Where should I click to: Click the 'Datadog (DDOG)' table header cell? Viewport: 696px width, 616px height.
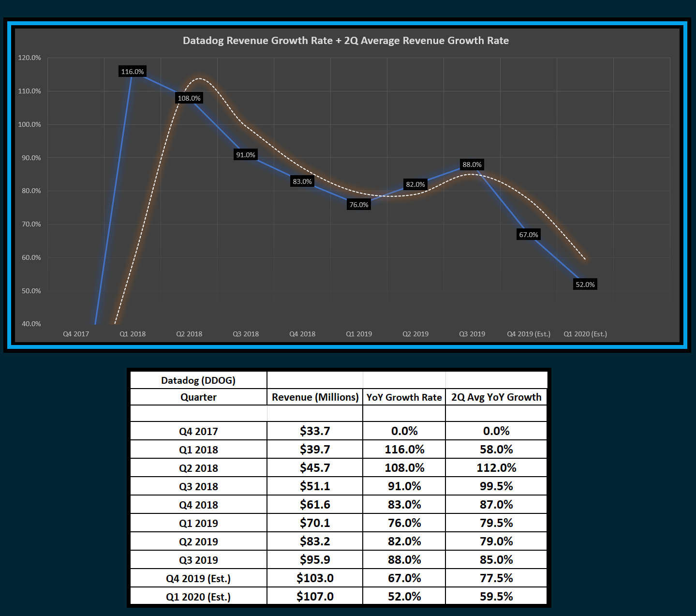(198, 380)
